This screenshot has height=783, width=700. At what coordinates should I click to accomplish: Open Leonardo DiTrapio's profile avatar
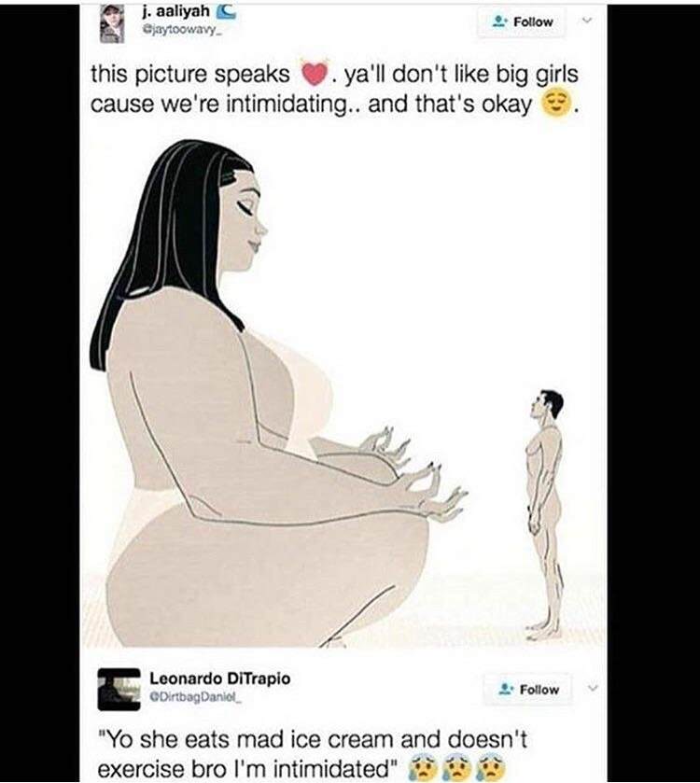pyautogui.click(x=119, y=689)
